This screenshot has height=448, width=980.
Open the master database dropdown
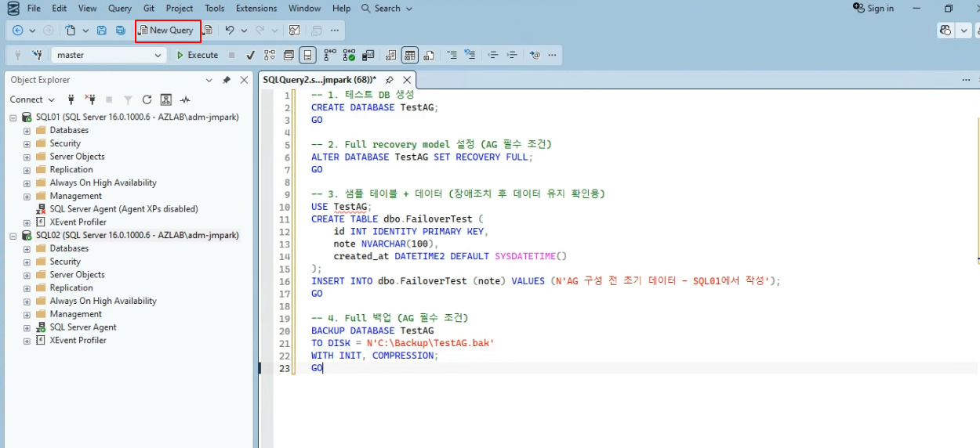158,56
